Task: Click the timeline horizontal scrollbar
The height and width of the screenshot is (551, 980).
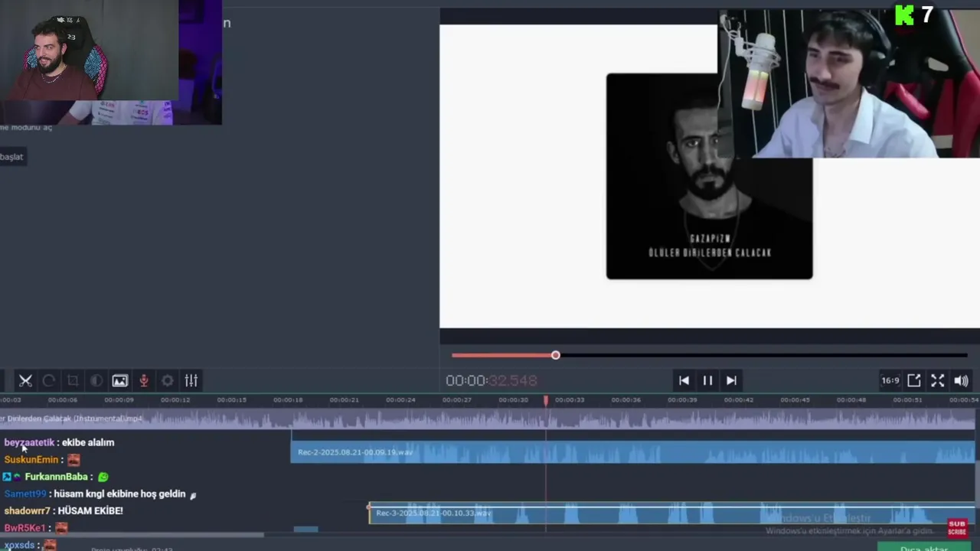Action: 132,535
